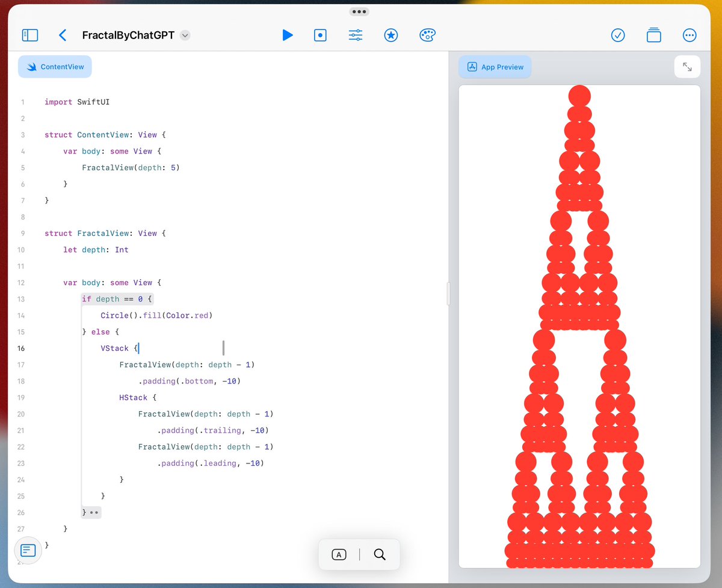This screenshot has width=722, height=588.
Task: Click the "} else {" line
Action: point(100,332)
